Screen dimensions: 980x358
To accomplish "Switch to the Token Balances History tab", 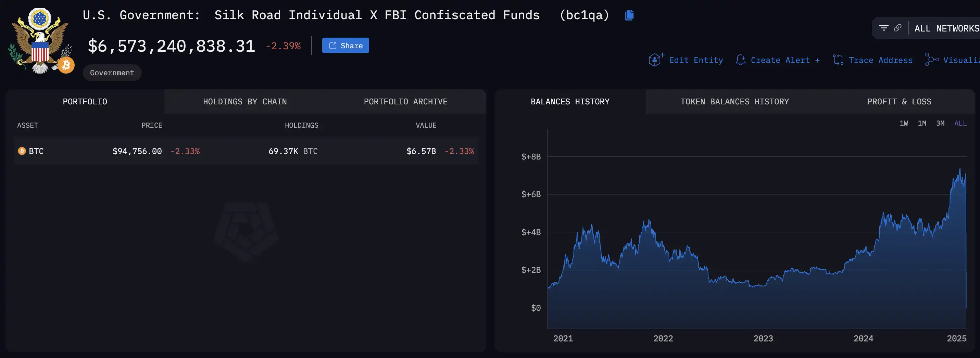I will 734,102.
